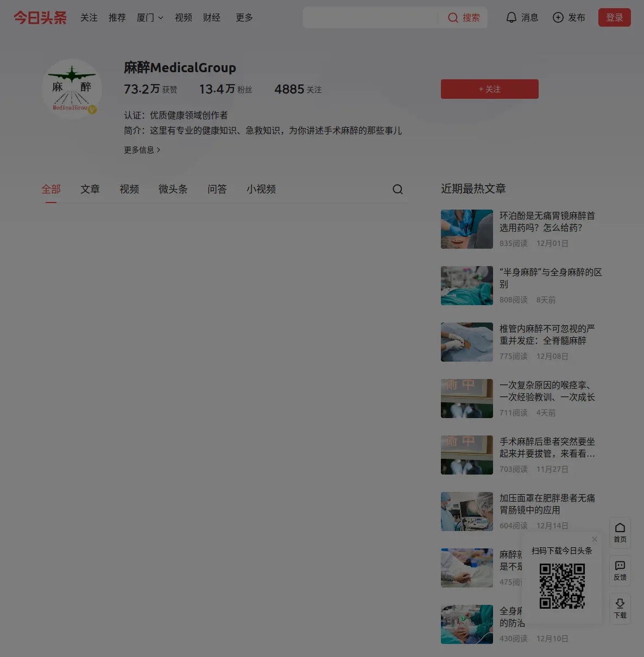Open 关注 in top navigation

click(89, 18)
